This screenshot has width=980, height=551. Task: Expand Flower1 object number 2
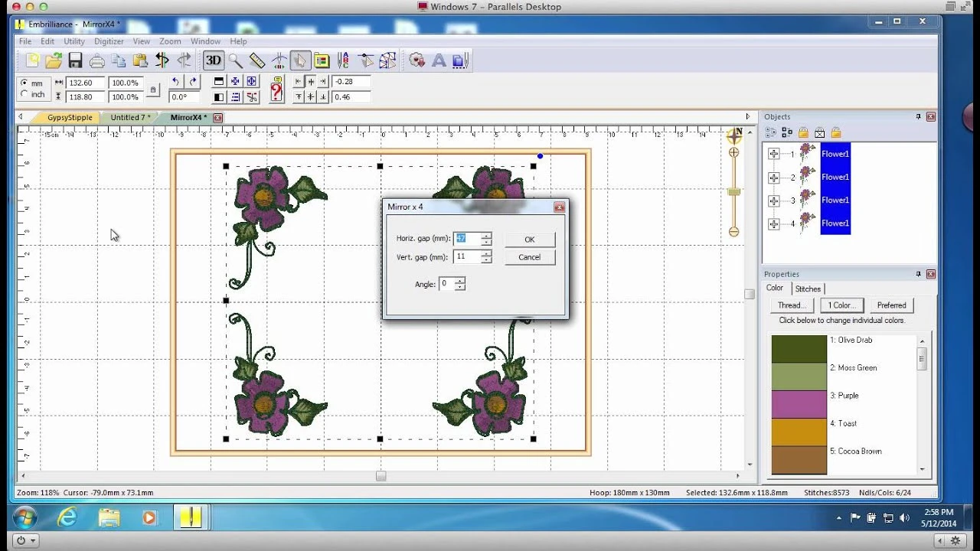(774, 178)
